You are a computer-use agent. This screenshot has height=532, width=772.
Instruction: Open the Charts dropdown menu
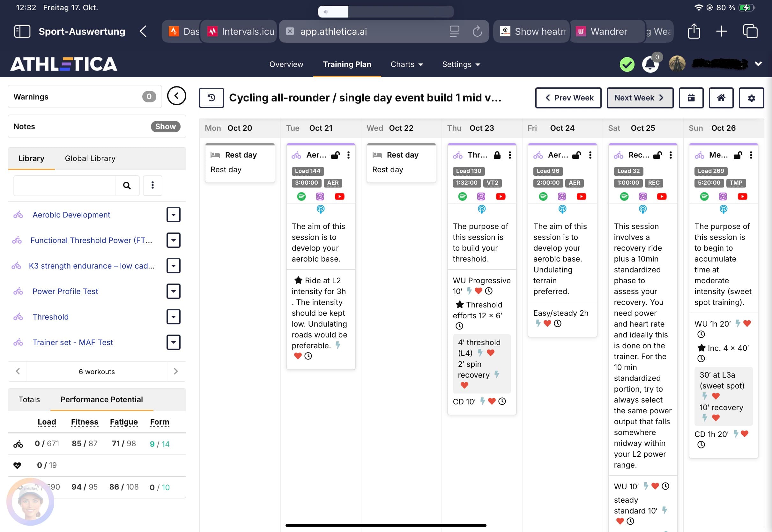tap(406, 64)
